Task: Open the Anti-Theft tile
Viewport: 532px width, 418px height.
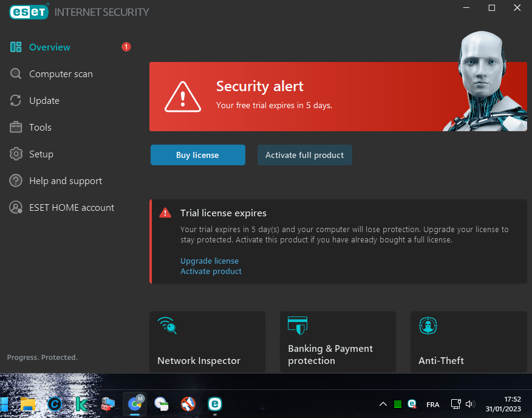Action: click(469, 341)
